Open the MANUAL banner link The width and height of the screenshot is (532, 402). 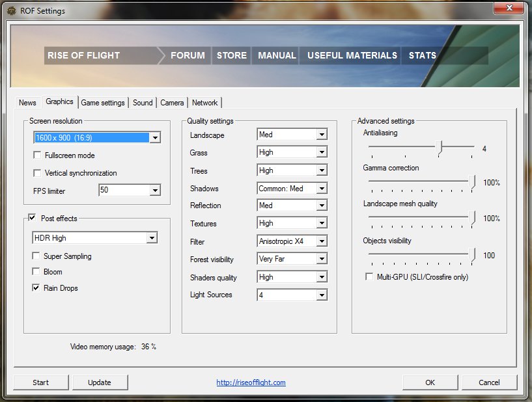click(x=277, y=55)
